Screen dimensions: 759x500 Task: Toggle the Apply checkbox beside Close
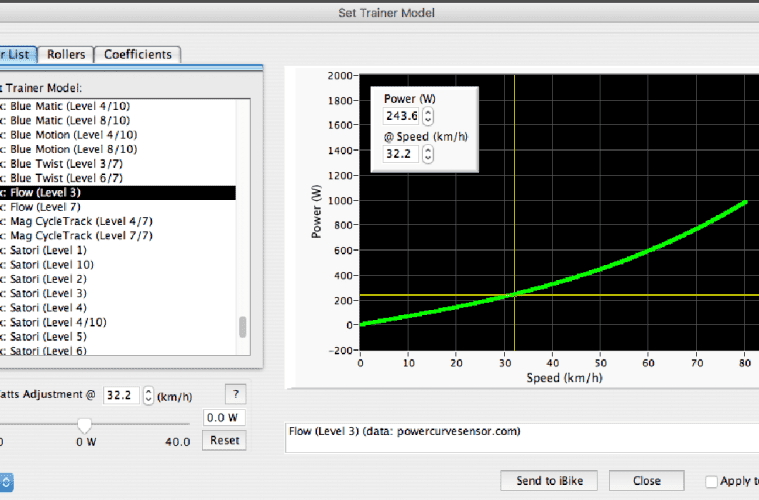(x=712, y=481)
